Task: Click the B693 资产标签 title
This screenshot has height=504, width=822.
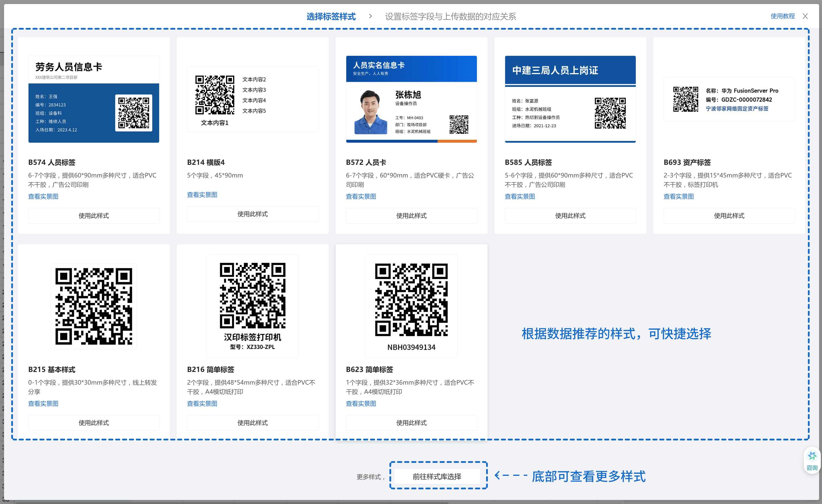Action: pos(687,162)
